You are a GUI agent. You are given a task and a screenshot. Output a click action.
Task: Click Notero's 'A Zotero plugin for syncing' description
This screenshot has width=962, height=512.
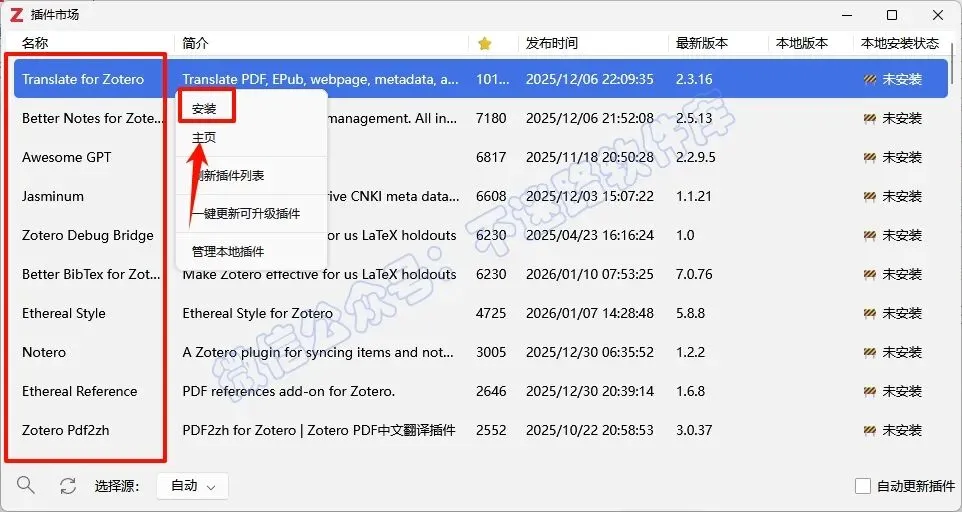pos(318,353)
